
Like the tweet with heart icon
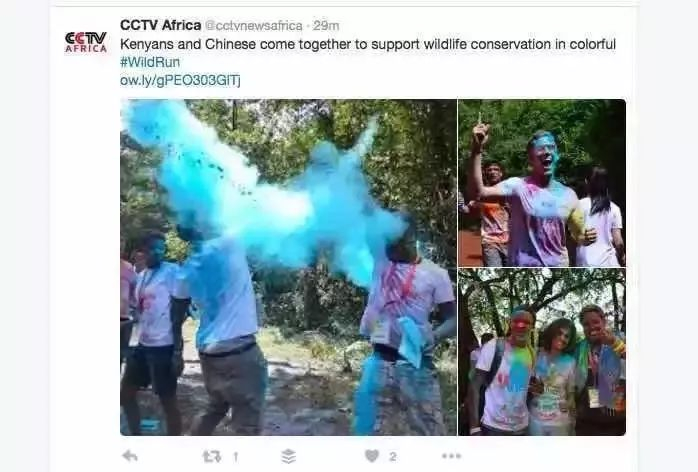(372, 456)
